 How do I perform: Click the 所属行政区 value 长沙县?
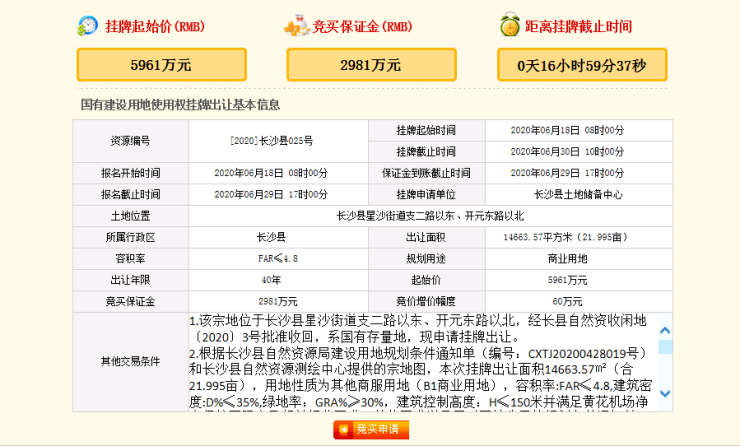pos(271,237)
